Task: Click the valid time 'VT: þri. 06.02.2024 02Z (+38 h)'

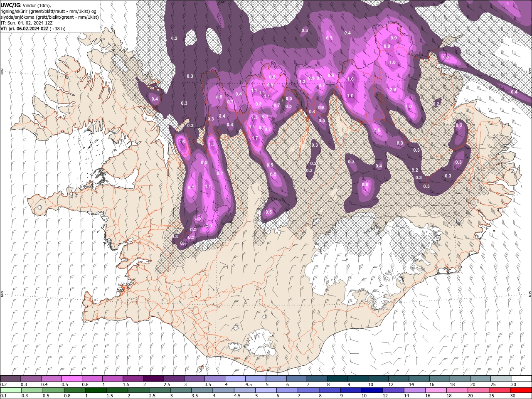Action: click(x=33, y=29)
